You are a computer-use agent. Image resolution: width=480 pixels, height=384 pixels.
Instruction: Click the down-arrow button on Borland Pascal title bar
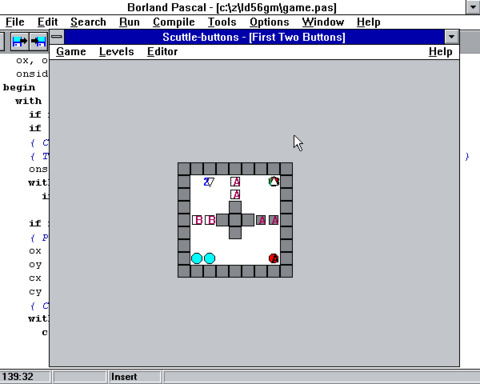[473, 7]
